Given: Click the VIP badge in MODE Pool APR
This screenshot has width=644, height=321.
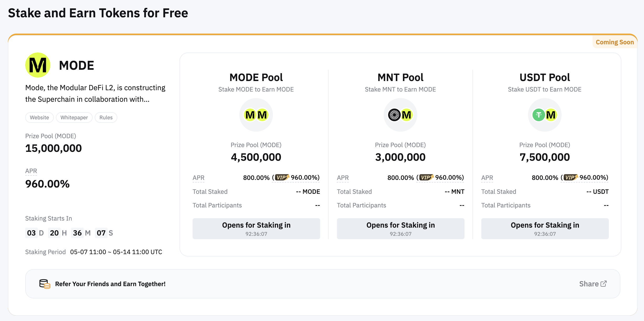Looking at the screenshot, I should coord(282,178).
